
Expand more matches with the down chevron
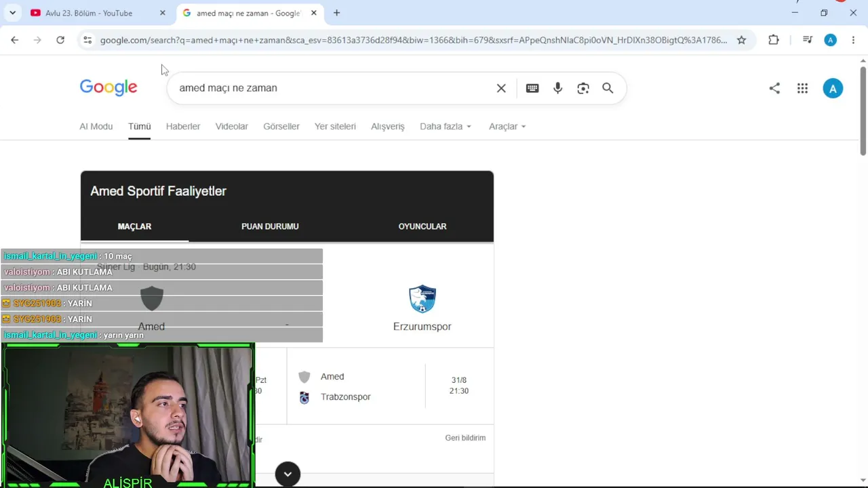(288, 474)
